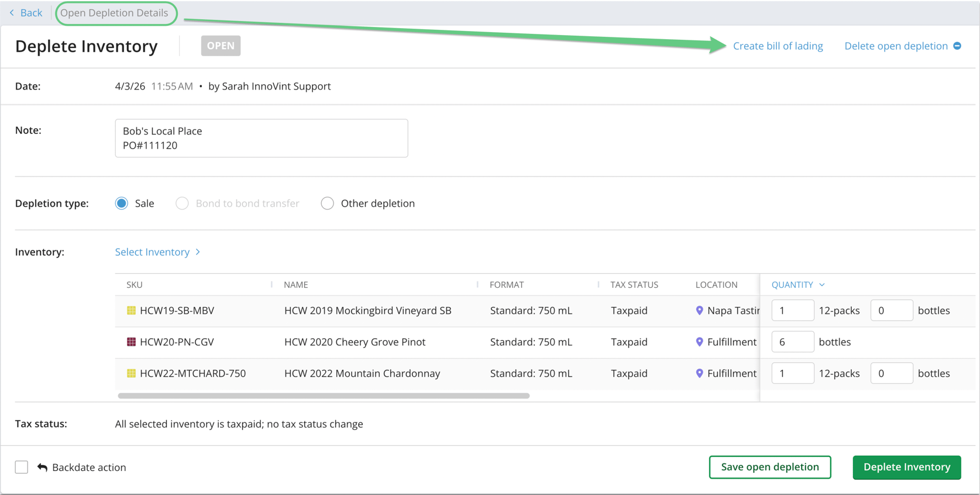Click the location pin for Napa Tasting row
This screenshot has height=495, width=980.
pyautogui.click(x=699, y=311)
